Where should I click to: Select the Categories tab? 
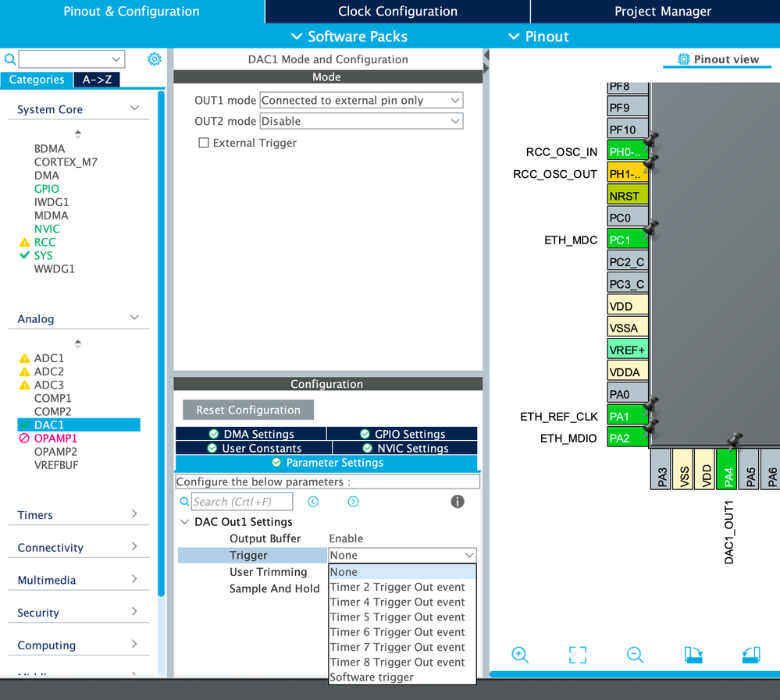(x=37, y=80)
